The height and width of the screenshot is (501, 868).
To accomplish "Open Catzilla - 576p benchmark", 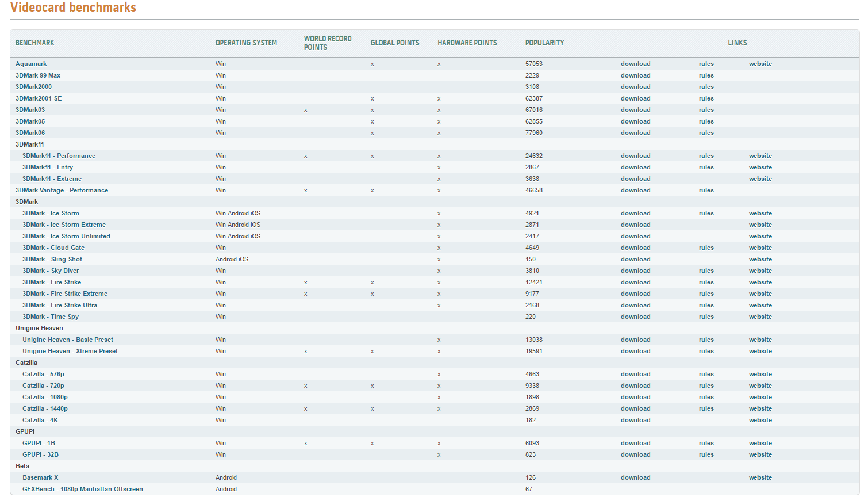I will pyautogui.click(x=43, y=374).
